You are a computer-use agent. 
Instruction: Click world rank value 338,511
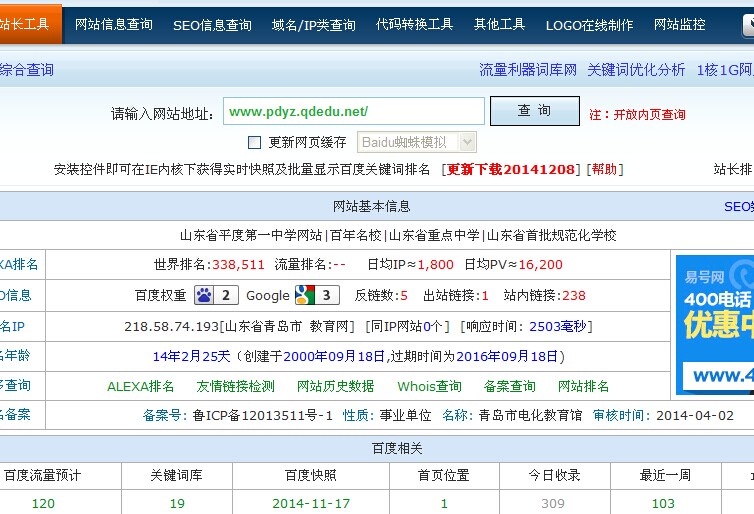[x=239, y=265]
